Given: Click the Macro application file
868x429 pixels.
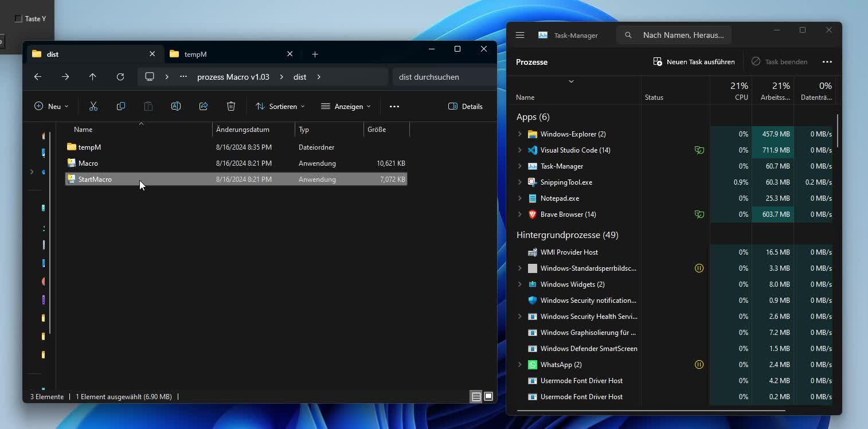Looking at the screenshot, I should click(x=88, y=163).
